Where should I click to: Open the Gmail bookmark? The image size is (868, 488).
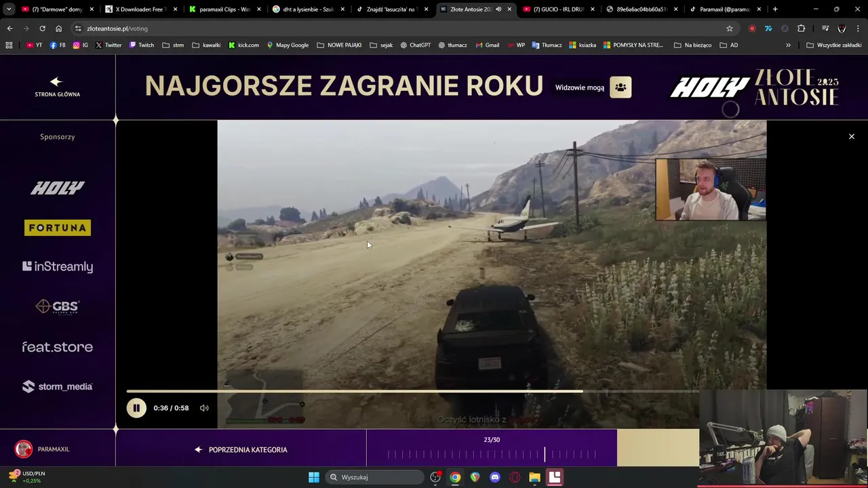[x=486, y=45]
